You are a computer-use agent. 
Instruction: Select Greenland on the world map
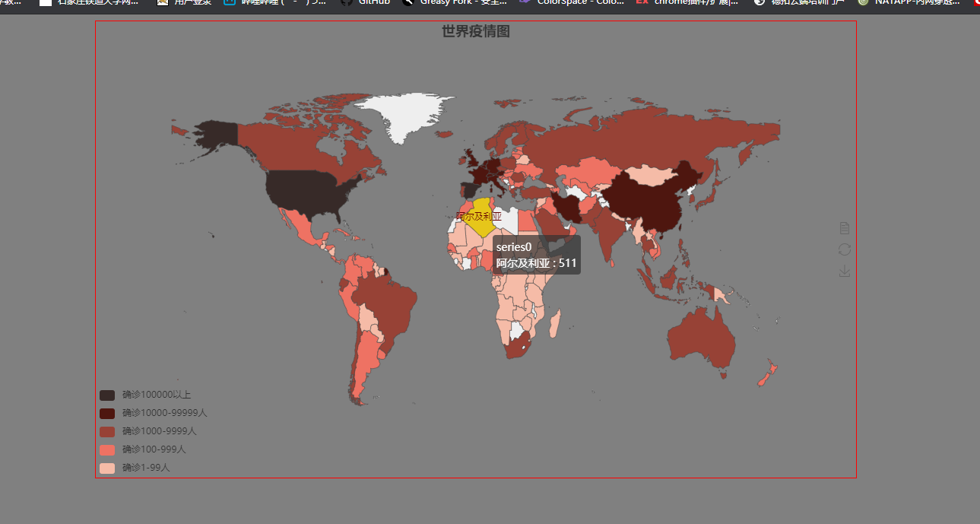[407, 114]
